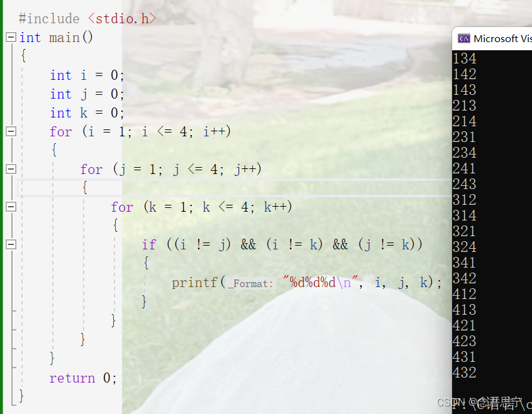Click the printf statement line

307,282
